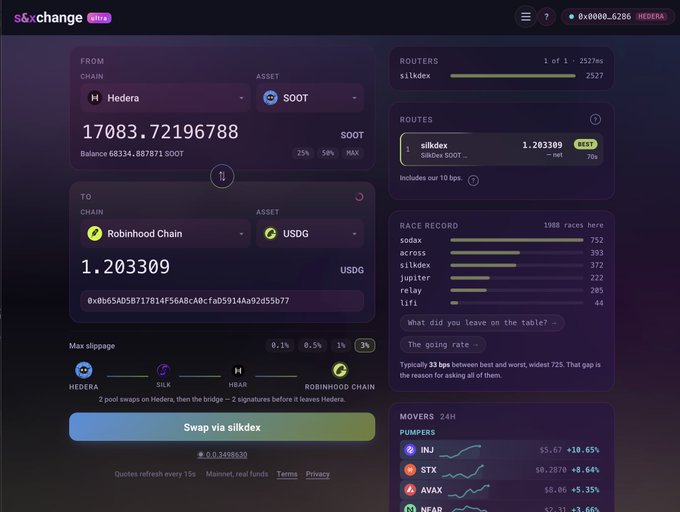Click the STX price sparkline chart
Image resolution: width=680 pixels, height=512 pixels.
463,471
